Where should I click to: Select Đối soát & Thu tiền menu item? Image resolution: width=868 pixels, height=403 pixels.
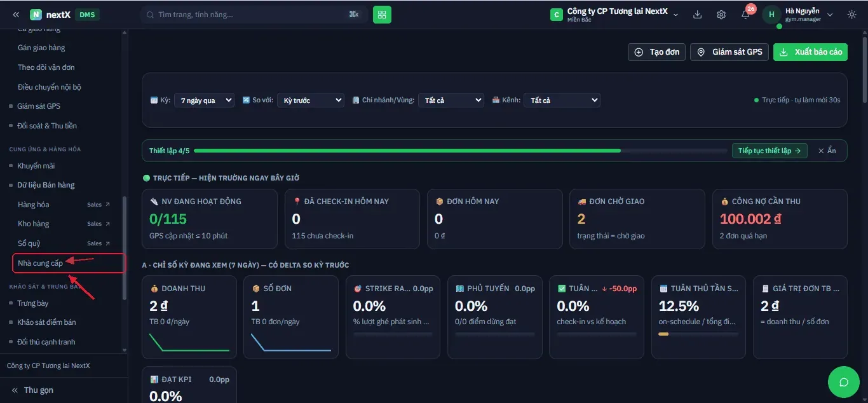tap(47, 126)
